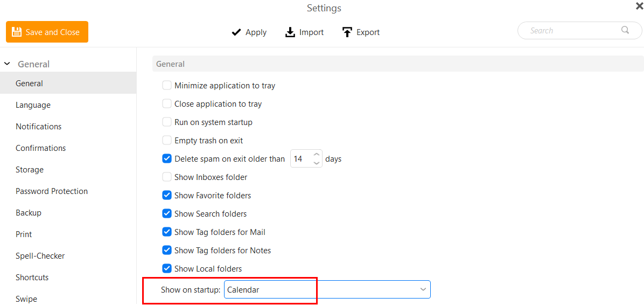Uncheck Show Favorite folders
The width and height of the screenshot is (644, 305).
click(x=167, y=195)
